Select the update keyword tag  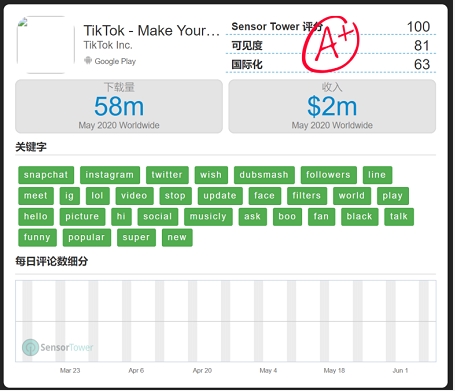pyautogui.click(x=220, y=196)
